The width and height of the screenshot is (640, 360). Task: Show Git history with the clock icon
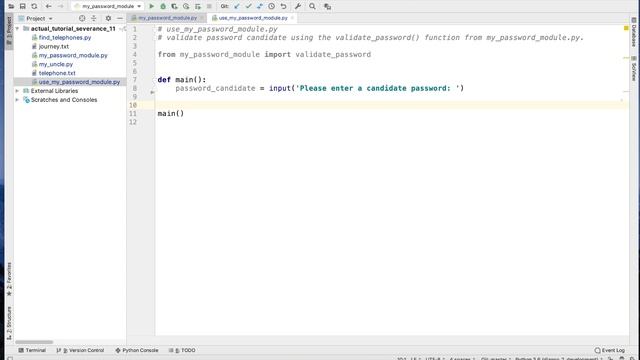click(271, 6)
